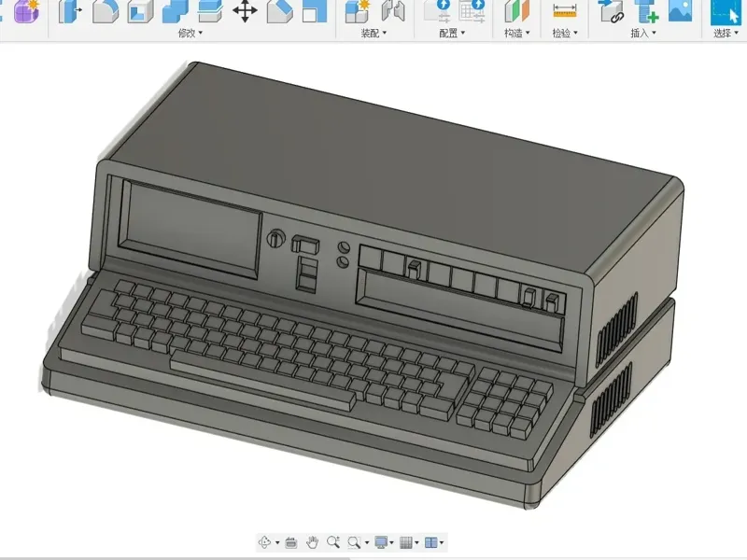Click the New Component icon
This screenshot has width=747, height=560.
pyautogui.click(x=358, y=11)
